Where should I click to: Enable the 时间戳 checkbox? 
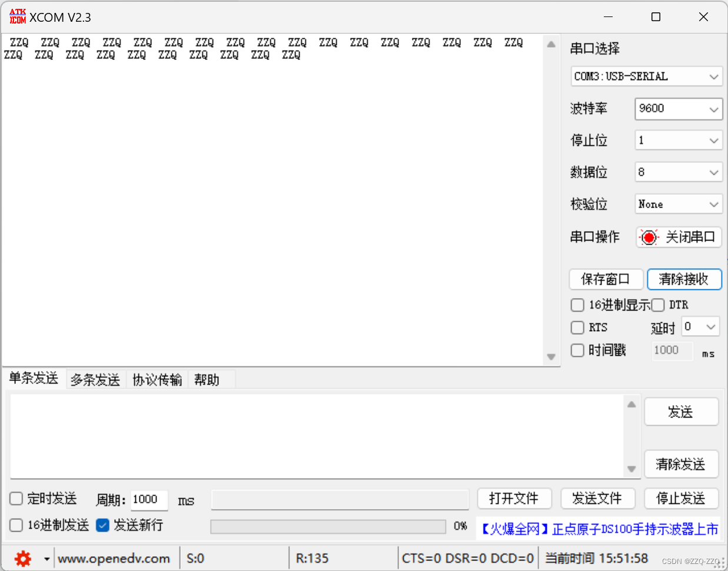[577, 350]
